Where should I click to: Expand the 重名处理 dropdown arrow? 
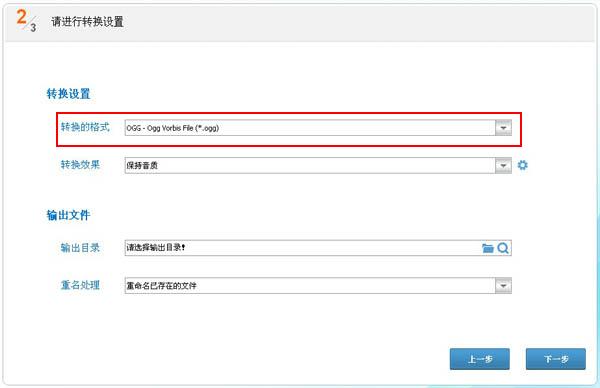click(x=503, y=285)
